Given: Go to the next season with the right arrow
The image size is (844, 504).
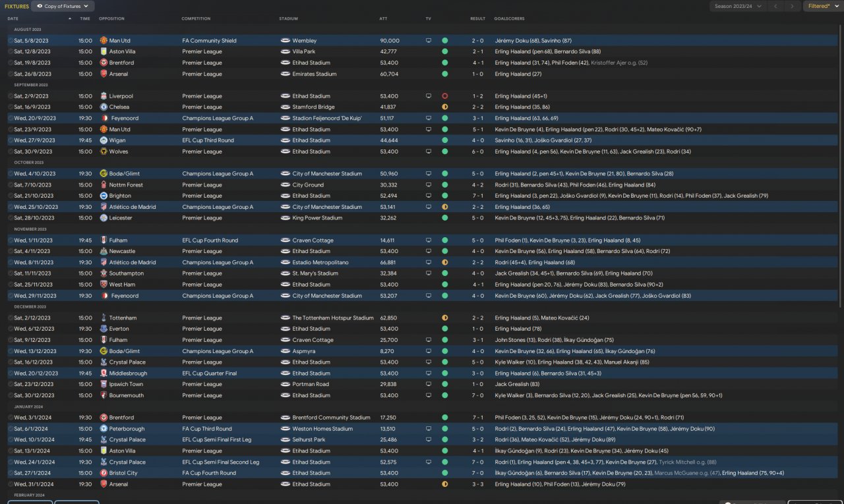Looking at the screenshot, I should click(792, 6).
